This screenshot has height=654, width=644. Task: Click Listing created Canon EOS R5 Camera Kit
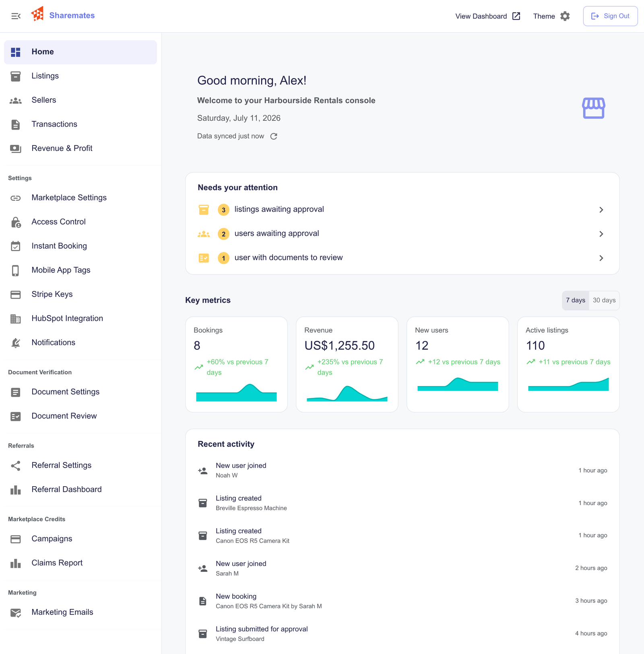click(x=402, y=536)
